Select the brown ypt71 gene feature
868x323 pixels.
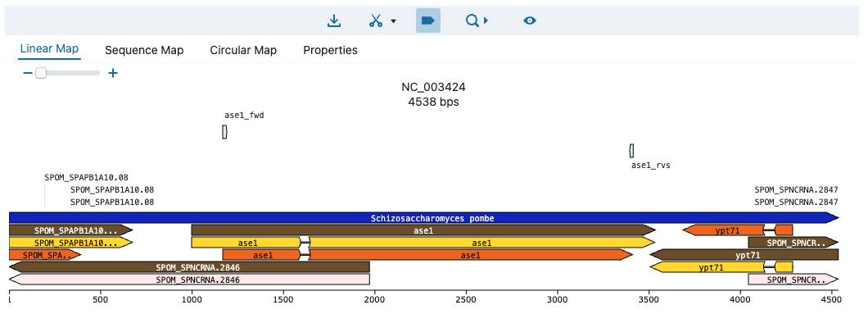[744, 255]
